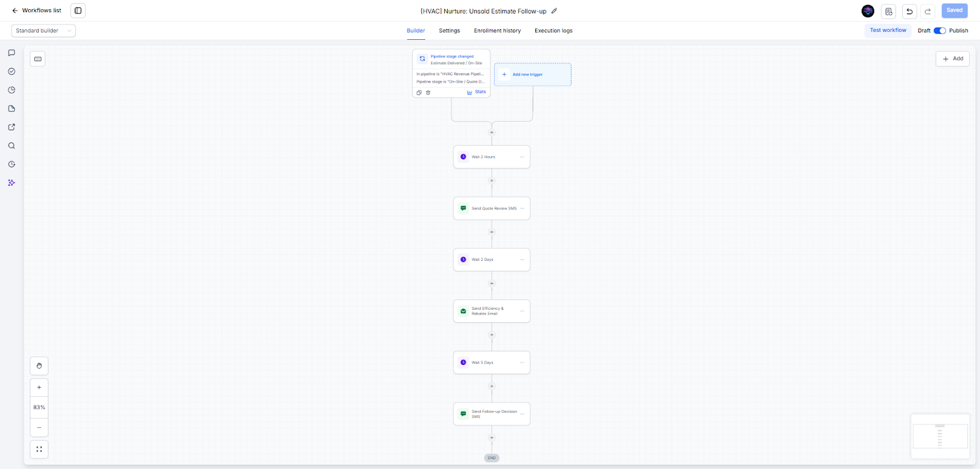This screenshot has width=980, height=469.
Task: Delete the Pipeline stage changed trigger
Action: click(x=428, y=92)
